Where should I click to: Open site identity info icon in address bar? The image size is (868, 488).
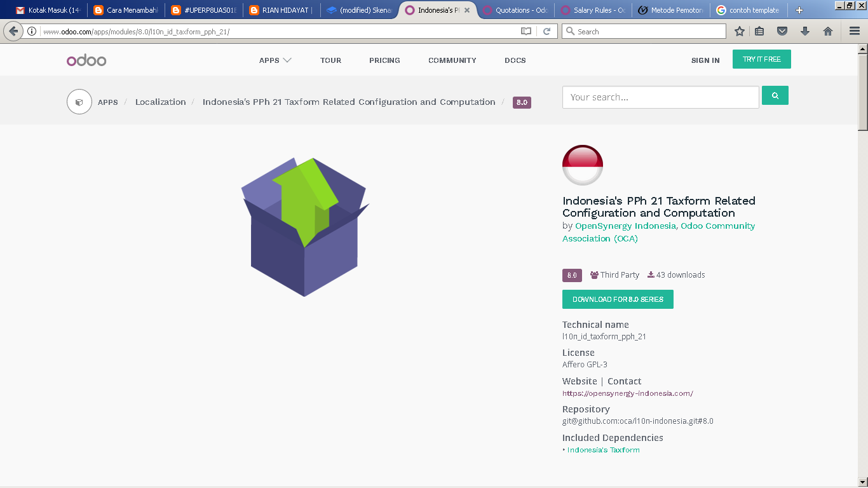(32, 31)
